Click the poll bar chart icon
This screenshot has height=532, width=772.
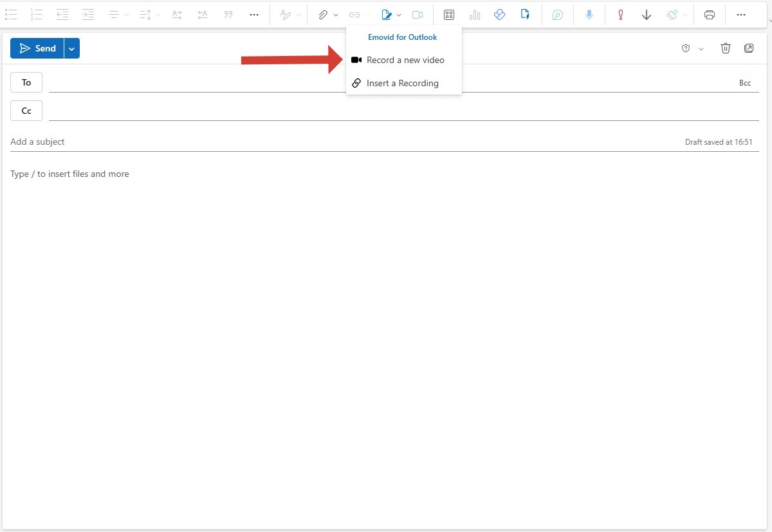click(475, 15)
